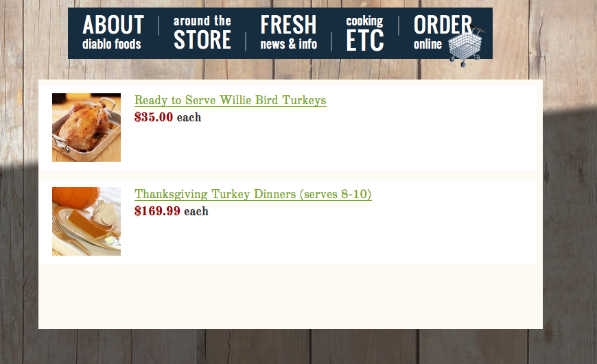Open the Thanksgiving Turkey Dinners link
This screenshot has width=597, height=364.
pos(253,195)
